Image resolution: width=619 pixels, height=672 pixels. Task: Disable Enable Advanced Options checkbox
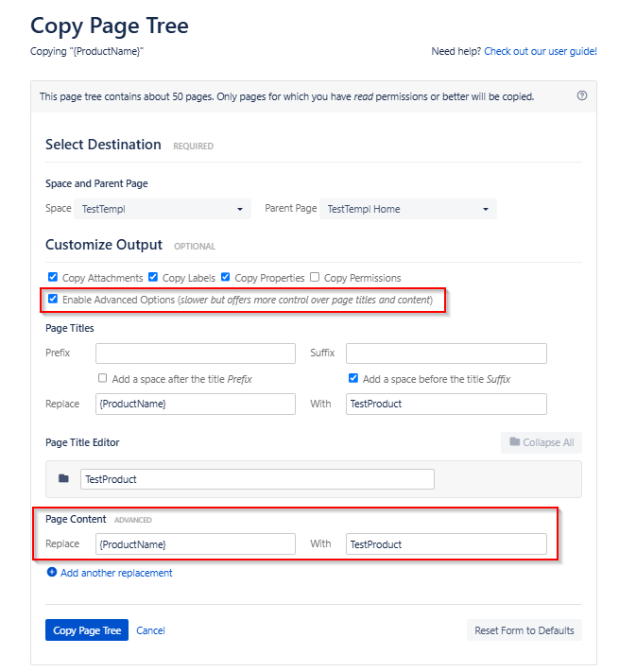coord(53,299)
